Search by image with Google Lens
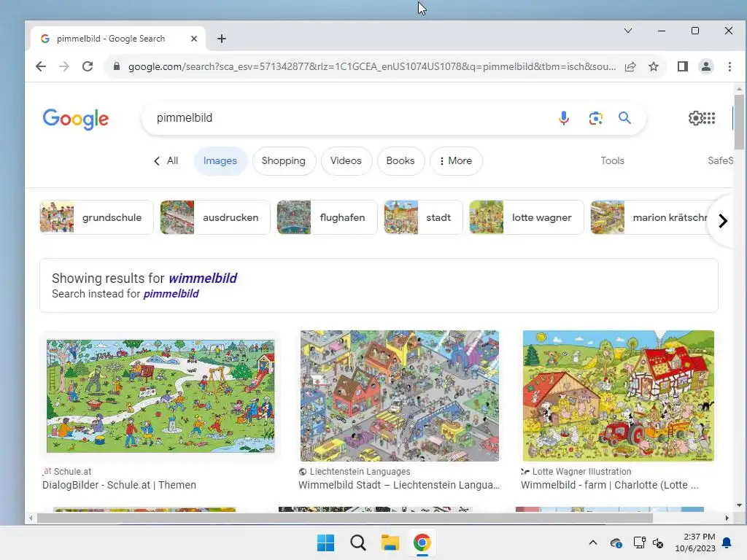The height and width of the screenshot is (560, 747). tap(595, 117)
